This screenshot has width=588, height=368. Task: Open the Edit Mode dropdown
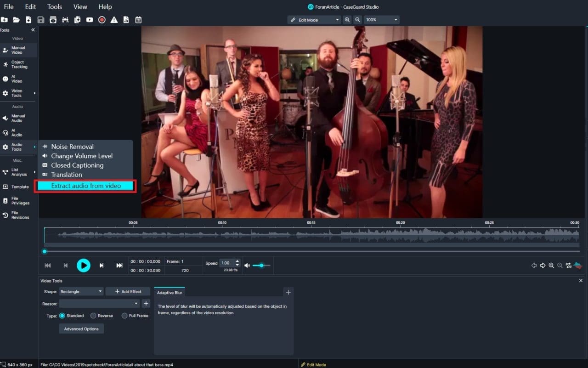(x=314, y=20)
